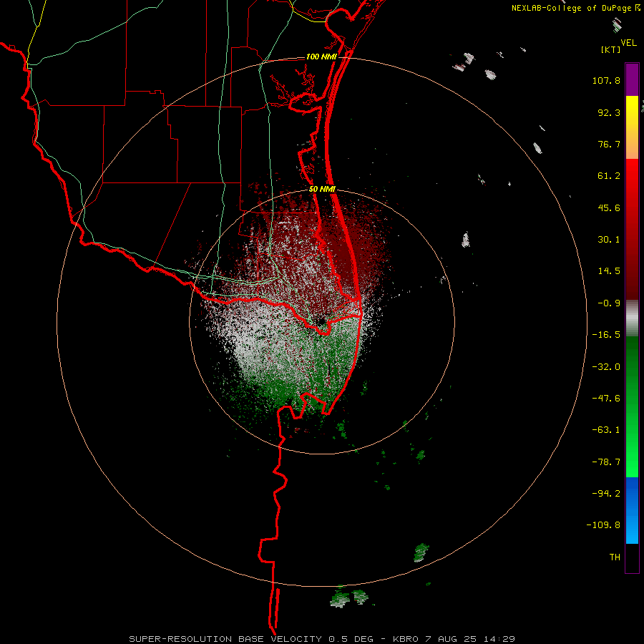Select the -63.1 scale value
Screen dimensions: 644x644
coord(606,429)
